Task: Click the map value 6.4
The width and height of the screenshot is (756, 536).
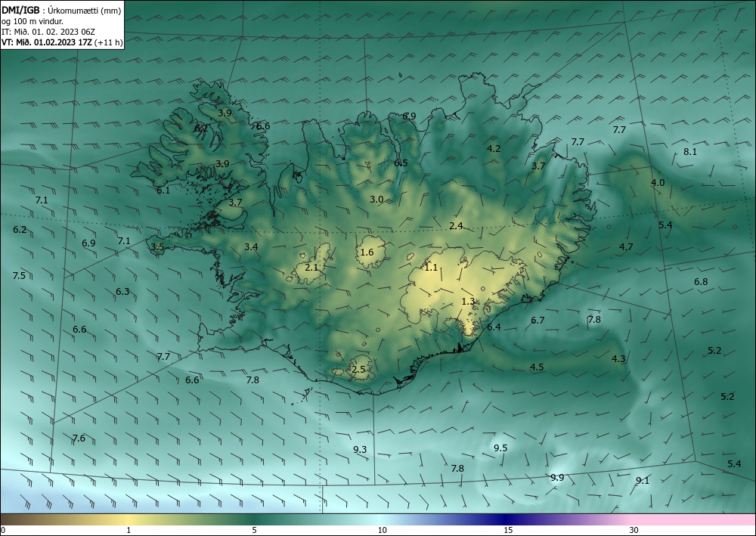Action: pos(494,327)
